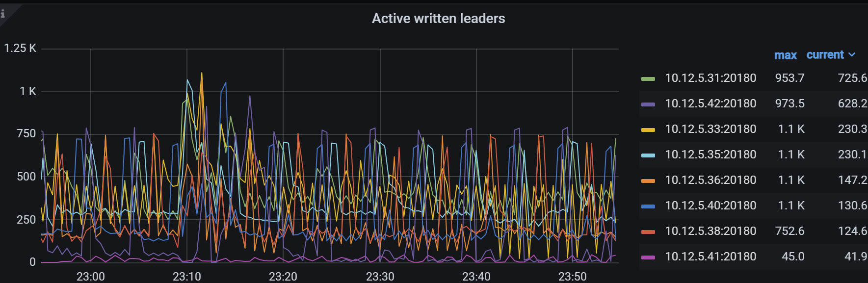Sort legend by current column header

click(x=825, y=55)
